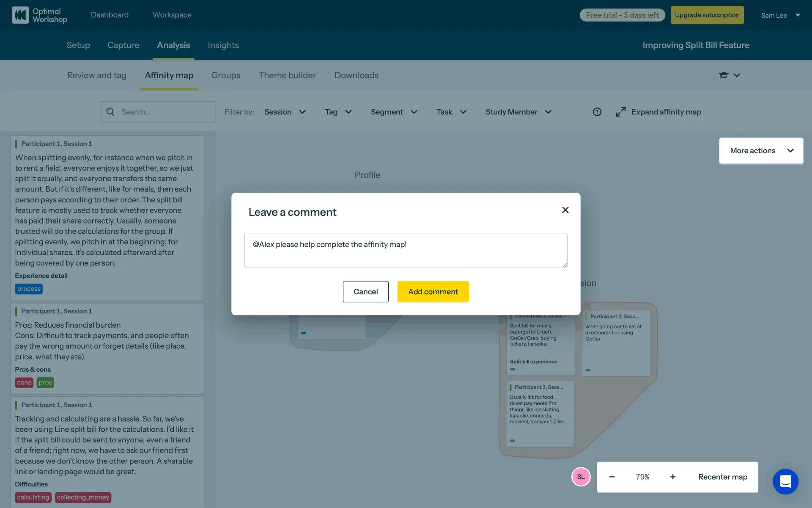Screen dimensions: 812x508
Task: Zoom in map with plus icon
Action: pyautogui.click(x=672, y=477)
